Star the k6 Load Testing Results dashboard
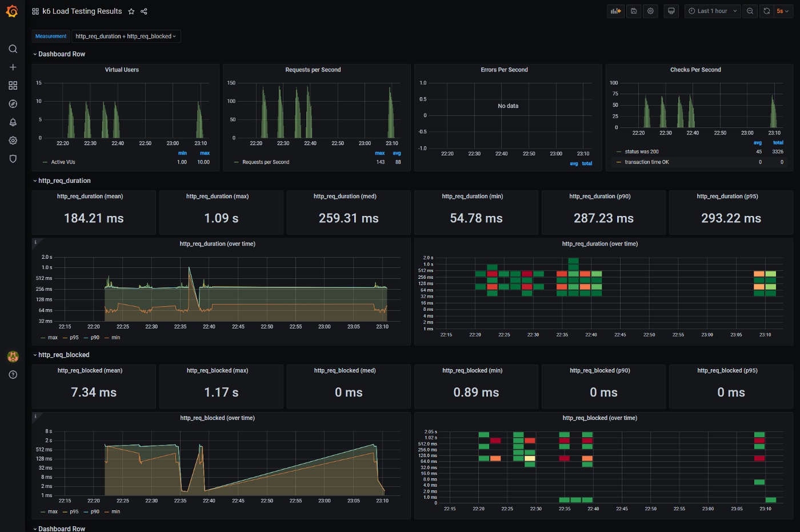Screen dimensions: 800x532 131,11
